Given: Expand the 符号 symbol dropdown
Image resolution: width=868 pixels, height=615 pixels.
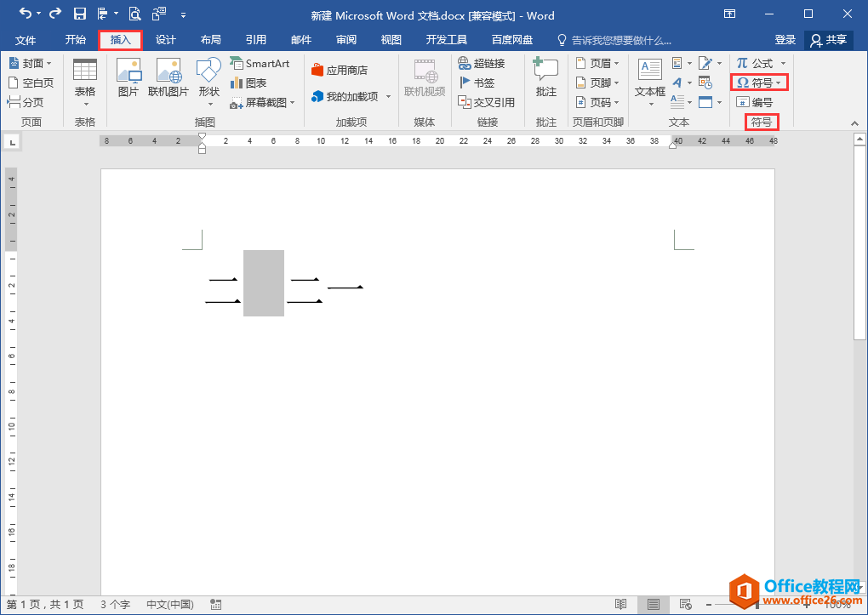Looking at the screenshot, I should (x=759, y=83).
